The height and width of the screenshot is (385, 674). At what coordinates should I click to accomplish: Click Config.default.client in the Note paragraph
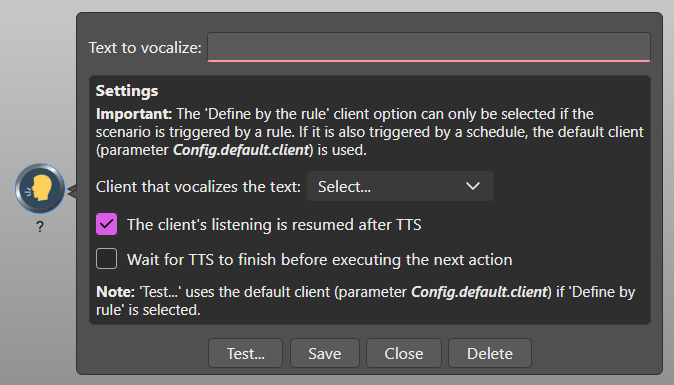coord(479,292)
